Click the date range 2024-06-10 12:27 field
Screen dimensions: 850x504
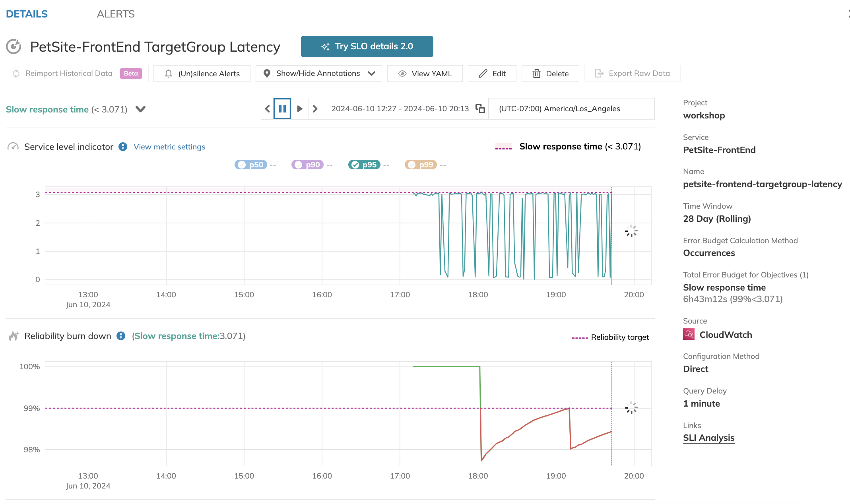pos(400,109)
